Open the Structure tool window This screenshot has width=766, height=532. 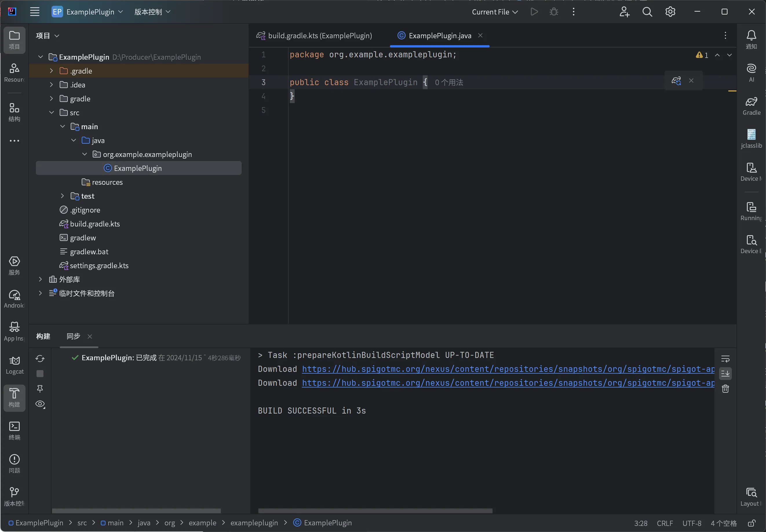point(14,112)
